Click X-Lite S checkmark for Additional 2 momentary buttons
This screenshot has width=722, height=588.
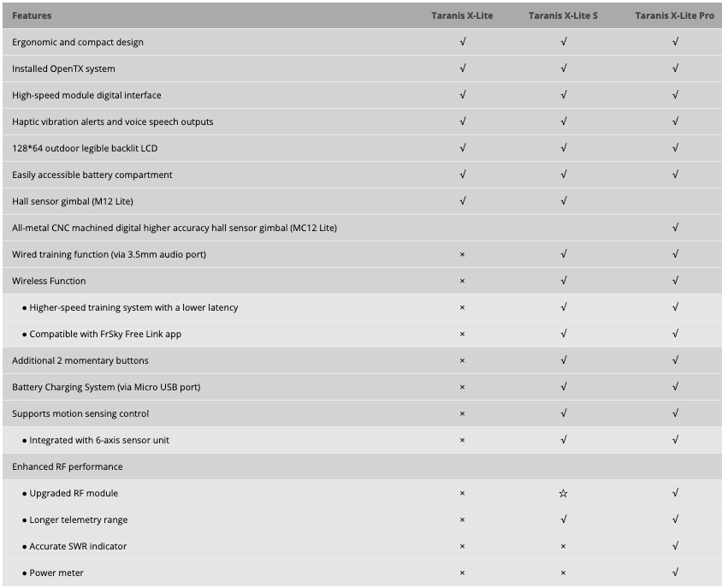click(563, 360)
